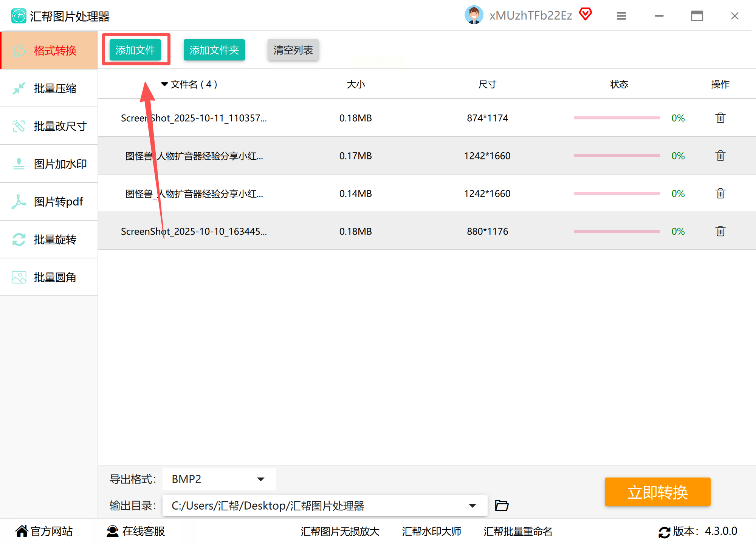Click trash icon for 0.17MB file row
756x544 pixels.
coord(720,156)
